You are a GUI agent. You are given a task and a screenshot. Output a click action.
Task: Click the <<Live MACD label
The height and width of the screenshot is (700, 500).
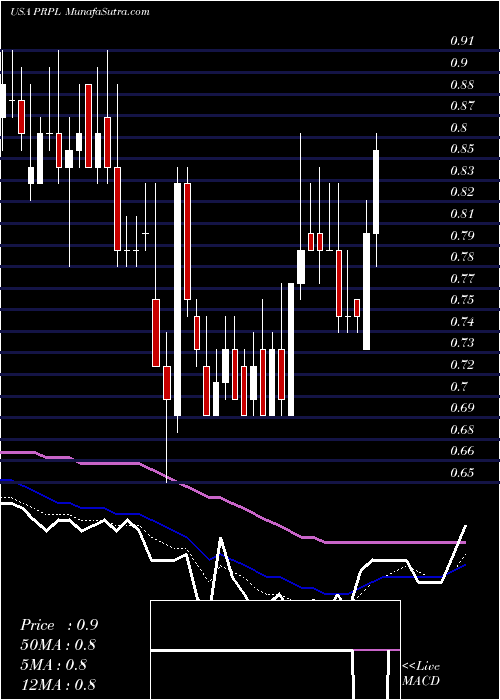pos(421,673)
